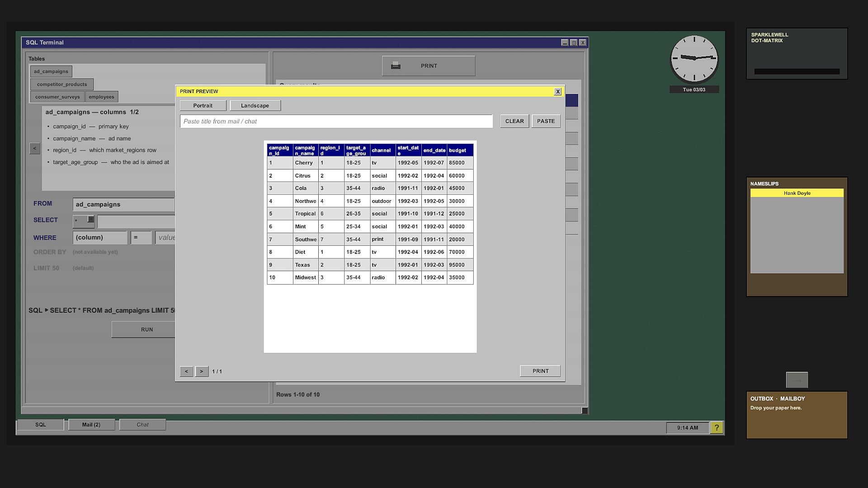
Task: Click the 9:14 AM taskbar clock
Action: [687, 428]
